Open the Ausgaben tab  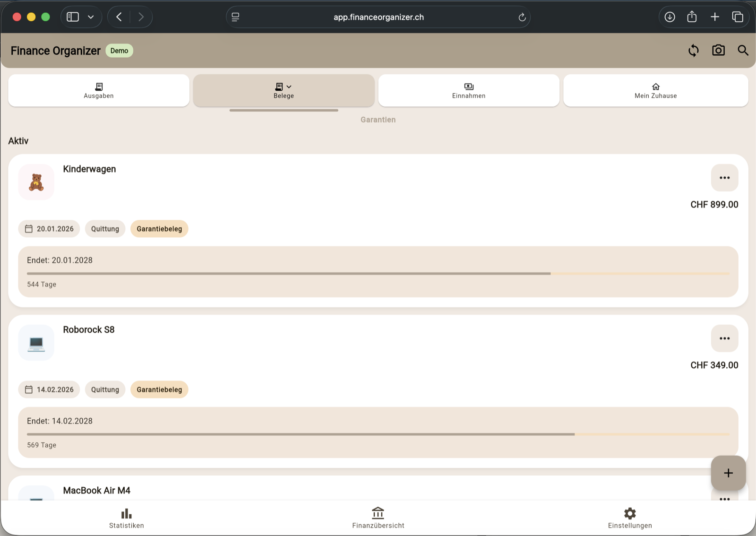coord(99,90)
